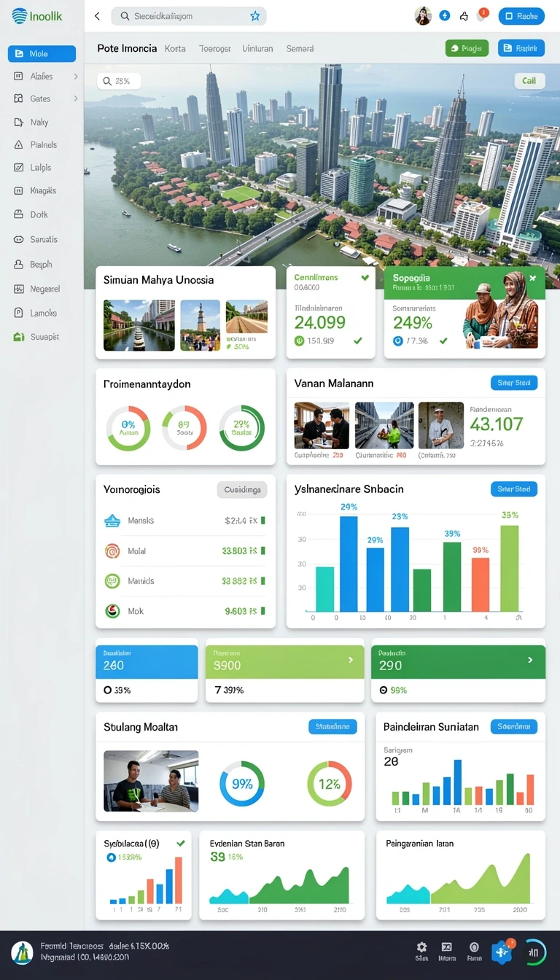560x980 pixels.
Task: Open the canal photo thumbnail
Action: (139, 325)
